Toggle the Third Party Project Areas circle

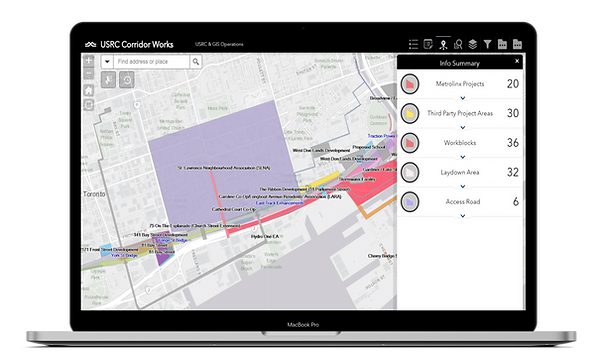[410, 113]
